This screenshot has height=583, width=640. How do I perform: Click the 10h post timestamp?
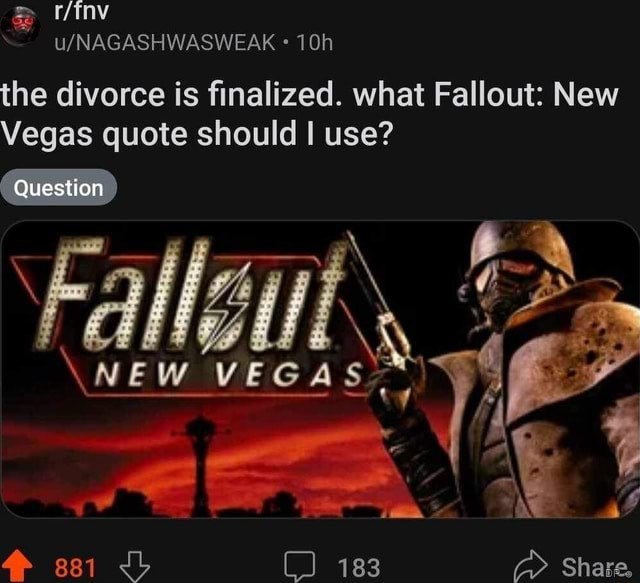tap(315, 42)
